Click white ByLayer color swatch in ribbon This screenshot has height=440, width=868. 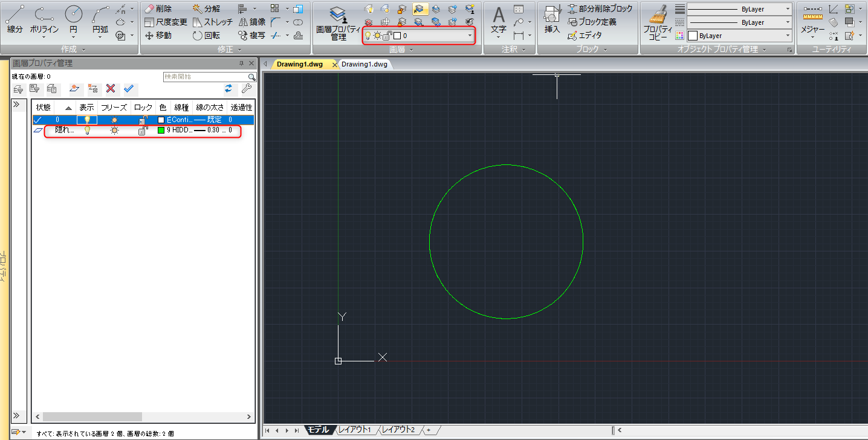pyautogui.click(x=693, y=36)
